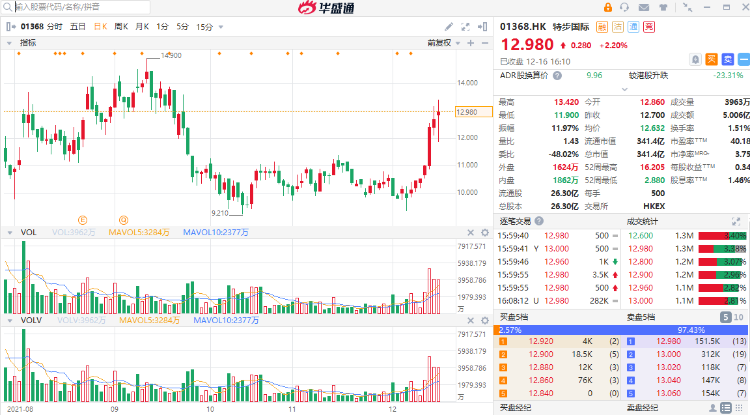This screenshot has height=415, width=750.
Task: Switch to the 15分 chart
Action: pos(205,27)
